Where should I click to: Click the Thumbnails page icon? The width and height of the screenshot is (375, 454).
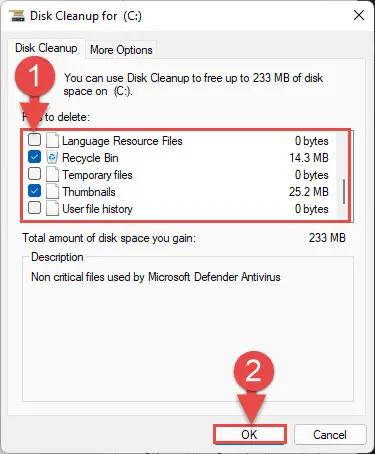(52, 192)
